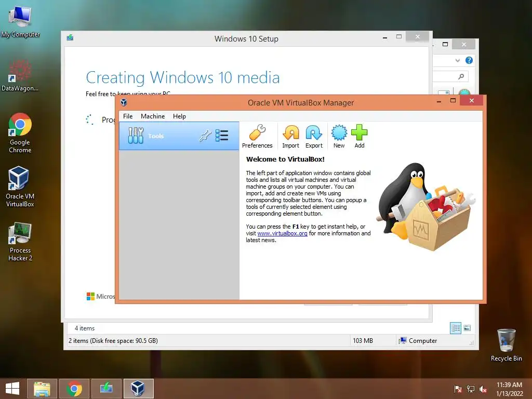
Task: Click the search magnifier in Explorer window
Action: pos(461,77)
